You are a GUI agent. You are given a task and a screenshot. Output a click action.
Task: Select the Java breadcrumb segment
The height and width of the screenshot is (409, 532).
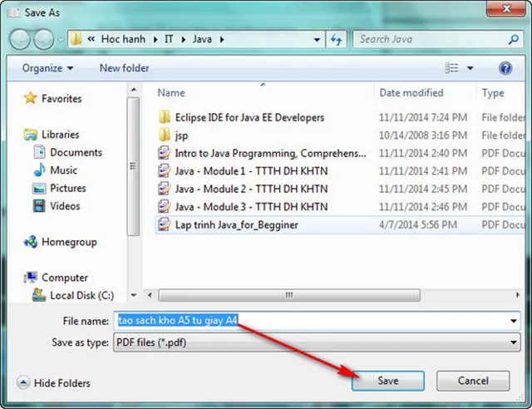coord(202,39)
